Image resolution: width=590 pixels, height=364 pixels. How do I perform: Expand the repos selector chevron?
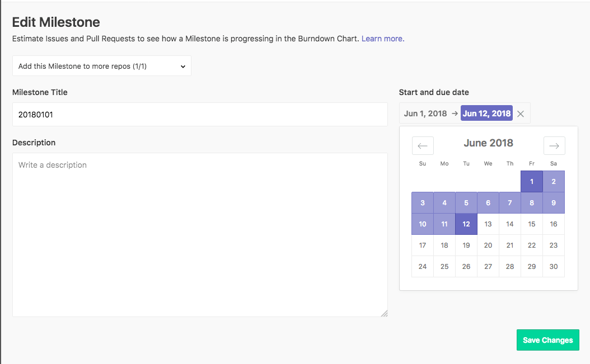coord(182,66)
